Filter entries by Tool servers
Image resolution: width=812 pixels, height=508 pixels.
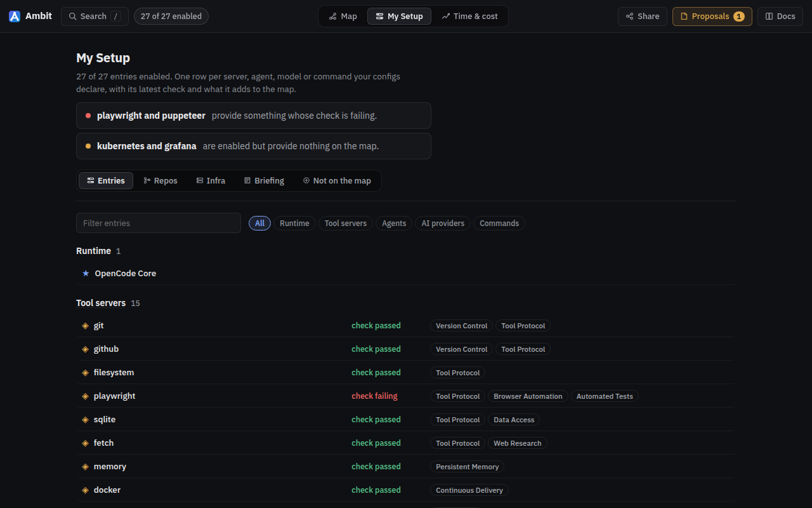click(346, 224)
